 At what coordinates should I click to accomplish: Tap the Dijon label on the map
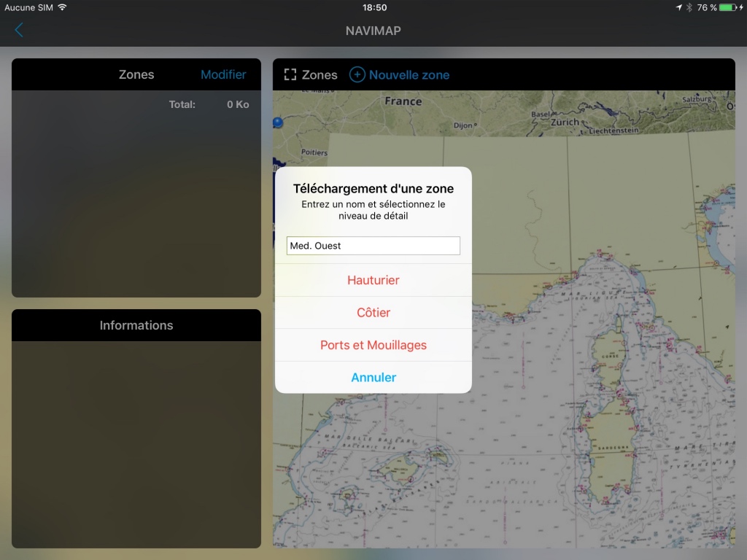coord(462,125)
